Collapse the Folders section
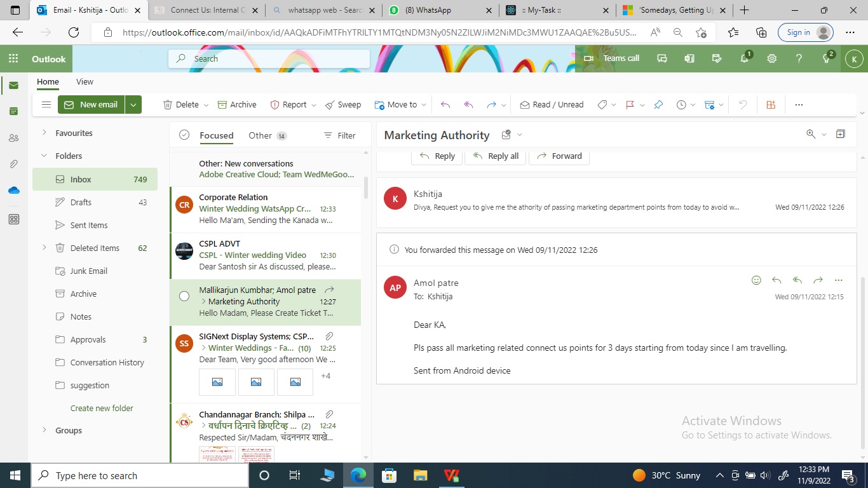 tap(44, 156)
